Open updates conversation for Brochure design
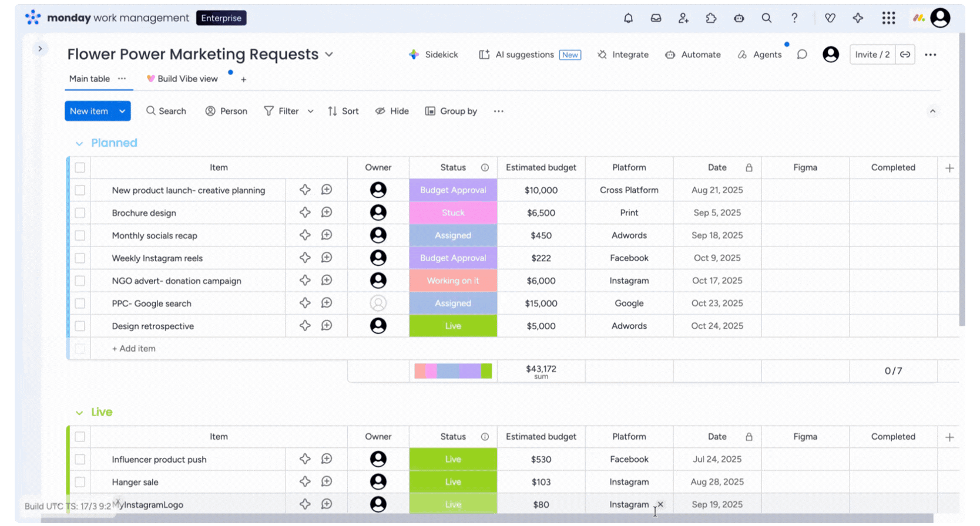980x526 pixels. (x=327, y=213)
